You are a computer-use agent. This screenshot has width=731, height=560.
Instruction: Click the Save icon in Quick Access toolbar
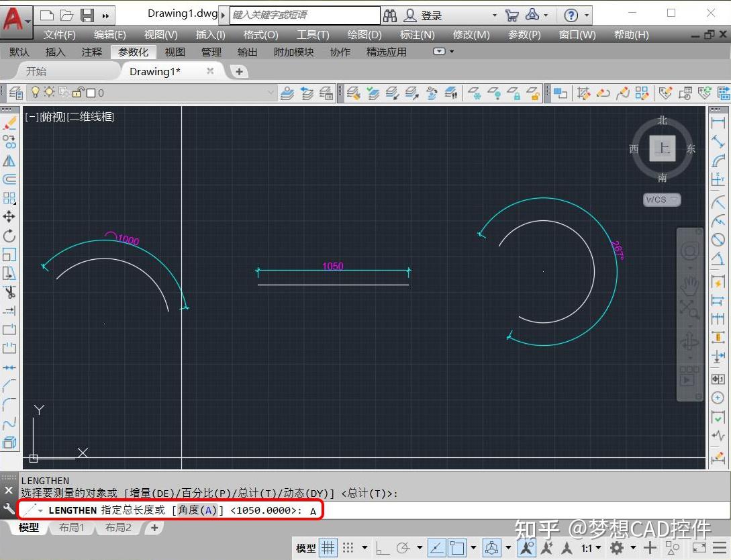[87, 15]
